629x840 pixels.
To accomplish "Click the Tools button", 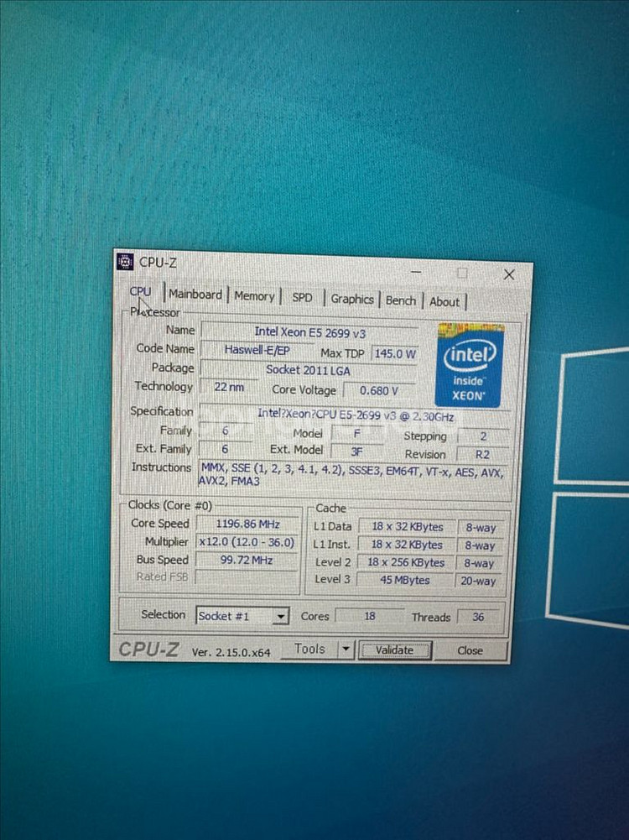I will click(x=309, y=649).
